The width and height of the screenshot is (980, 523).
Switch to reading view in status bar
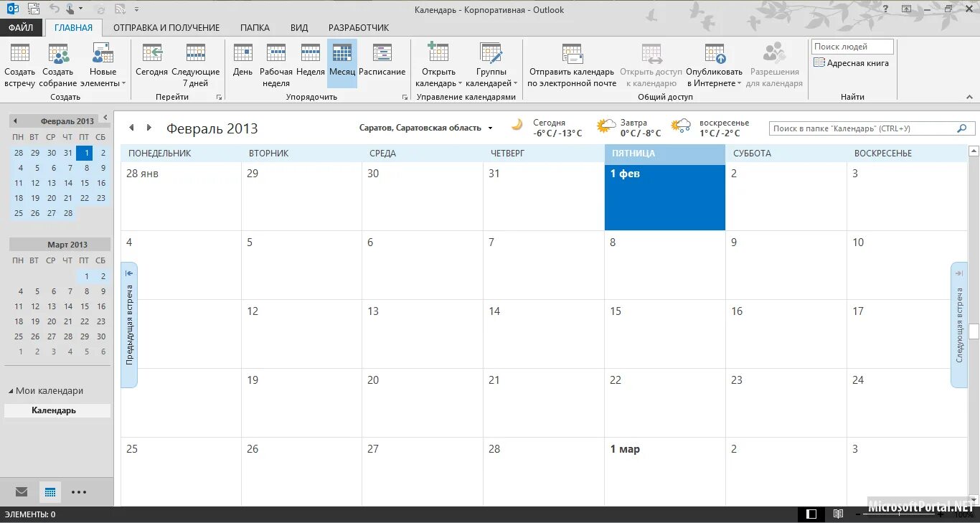[x=838, y=514]
